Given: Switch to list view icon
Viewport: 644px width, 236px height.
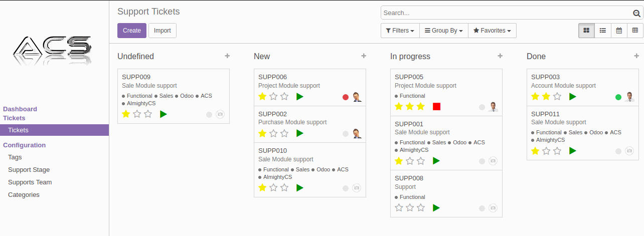Looking at the screenshot, I should click(603, 31).
